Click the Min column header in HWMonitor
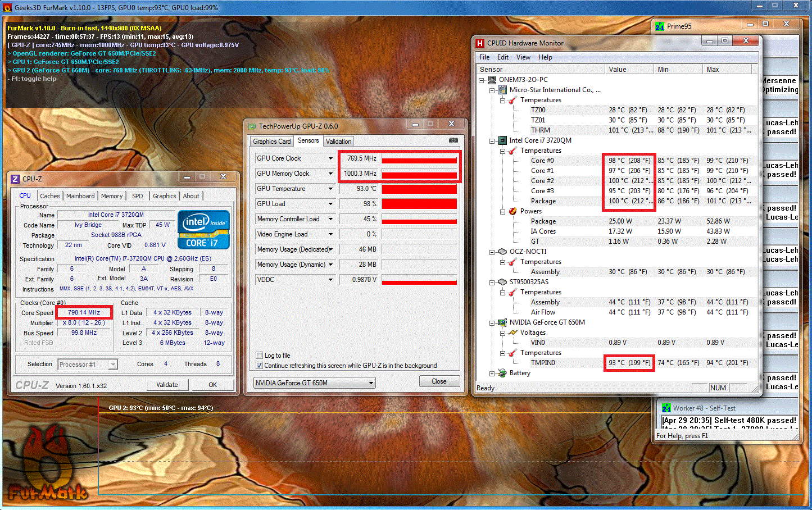Screen dimensions: 812x510 679,70
